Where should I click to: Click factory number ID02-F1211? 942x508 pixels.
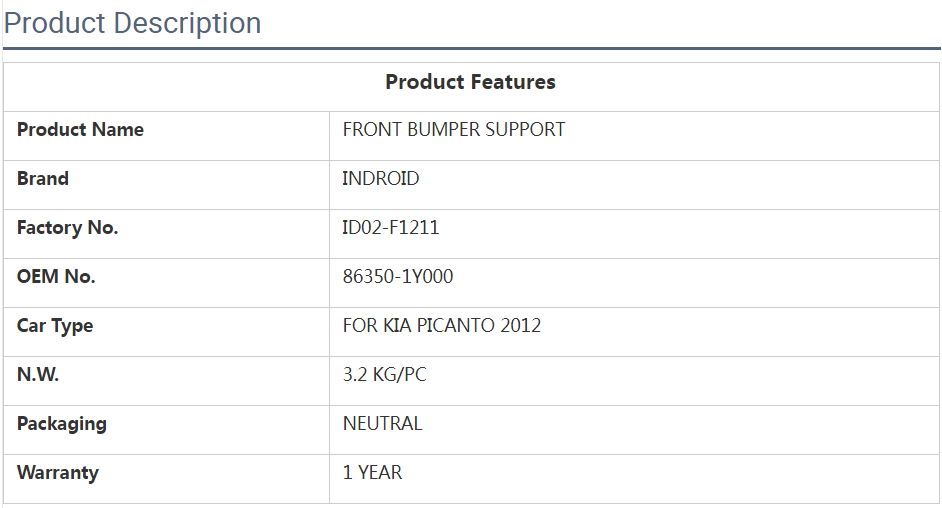(x=390, y=228)
